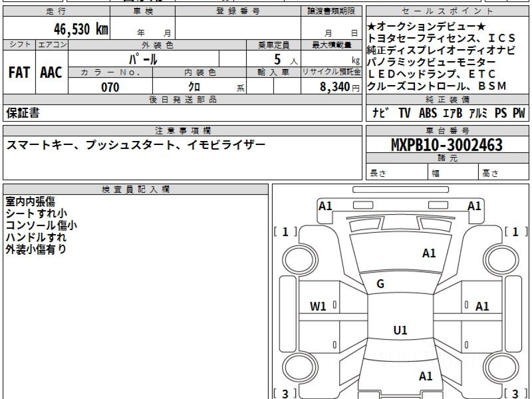Click the 後日発送部品 header

click(183, 99)
